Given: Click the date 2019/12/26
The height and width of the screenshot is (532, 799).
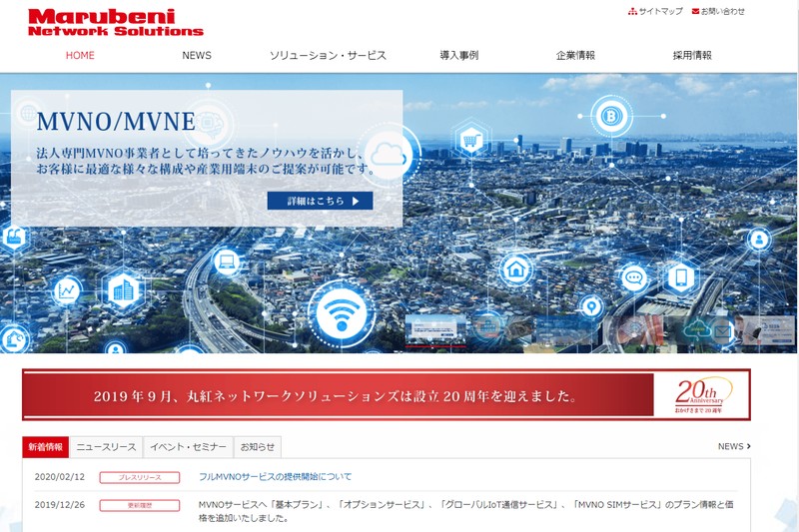Looking at the screenshot, I should click(x=60, y=505).
